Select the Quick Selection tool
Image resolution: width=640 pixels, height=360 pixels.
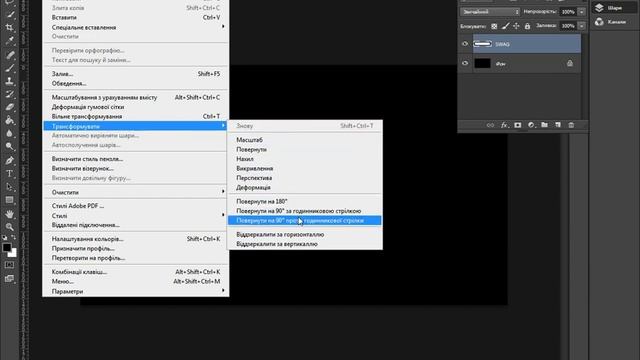pos(9,15)
